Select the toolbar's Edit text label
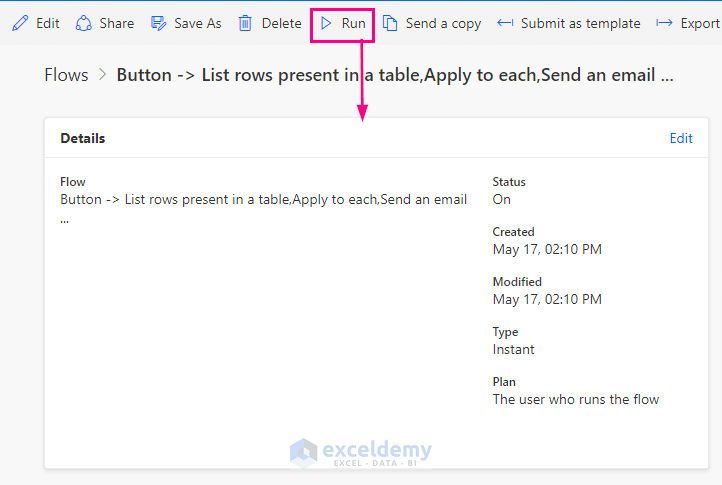722x485 pixels. (x=48, y=23)
